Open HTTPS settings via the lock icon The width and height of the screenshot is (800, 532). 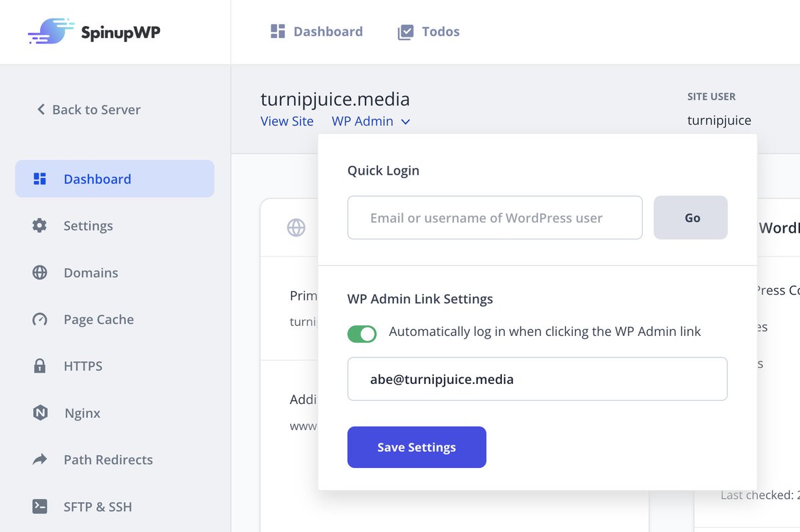click(40, 365)
